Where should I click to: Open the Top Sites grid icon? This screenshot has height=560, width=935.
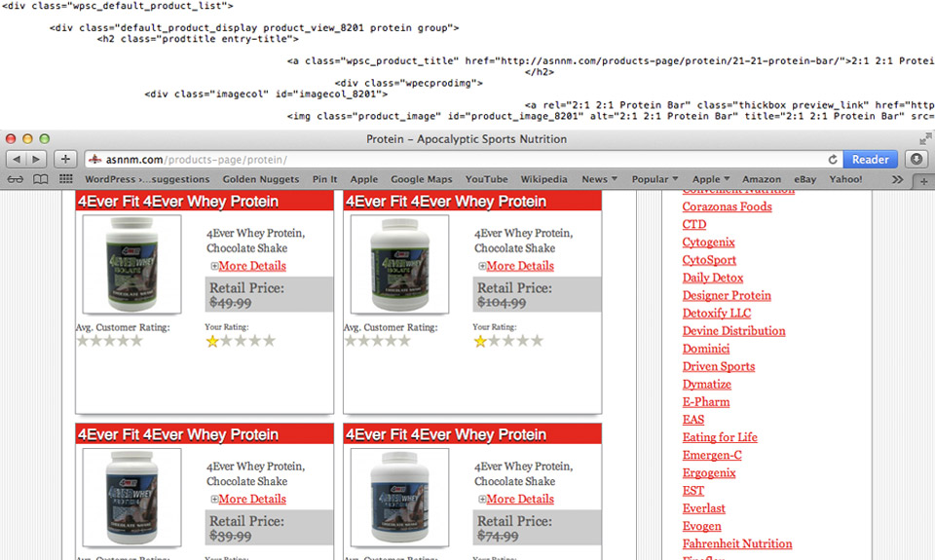(65, 179)
